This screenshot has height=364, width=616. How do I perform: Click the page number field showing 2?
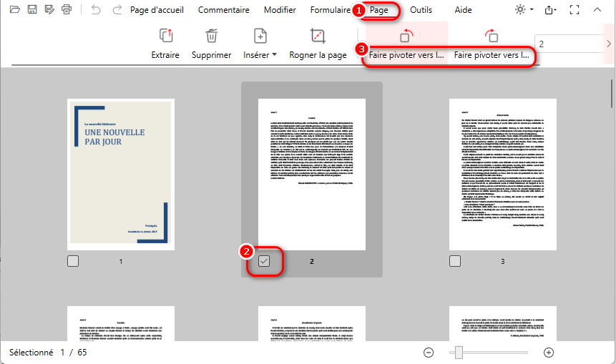pos(567,44)
